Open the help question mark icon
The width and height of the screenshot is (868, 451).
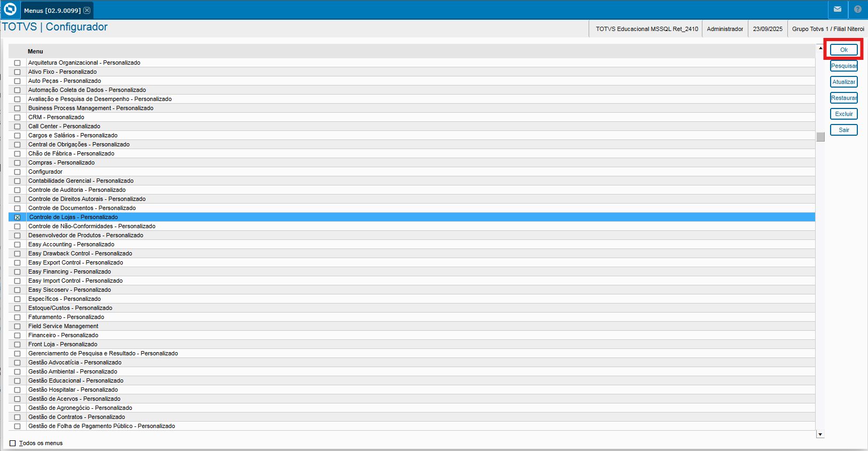click(x=858, y=9)
